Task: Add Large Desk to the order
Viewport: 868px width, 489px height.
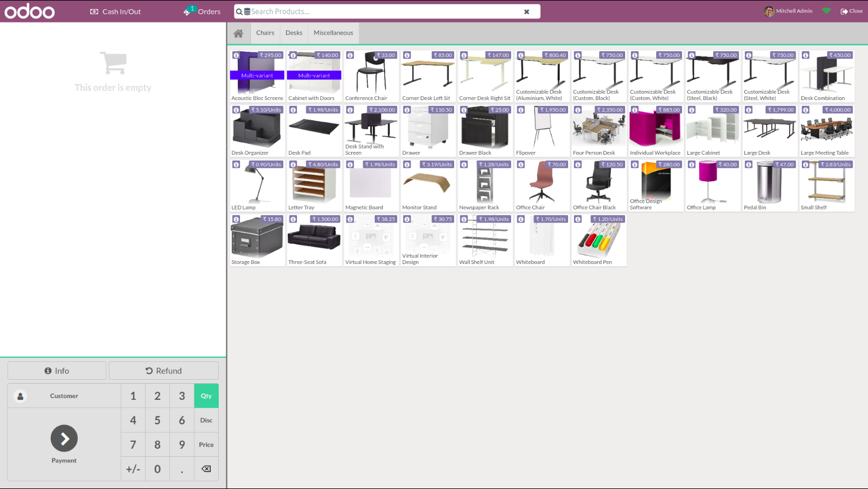Action: point(770,131)
